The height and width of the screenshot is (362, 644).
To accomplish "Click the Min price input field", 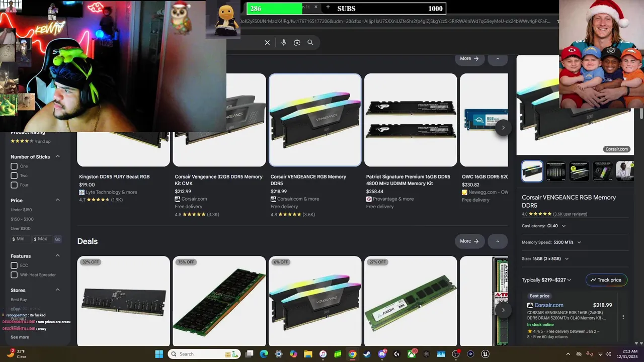I will coord(21,239).
